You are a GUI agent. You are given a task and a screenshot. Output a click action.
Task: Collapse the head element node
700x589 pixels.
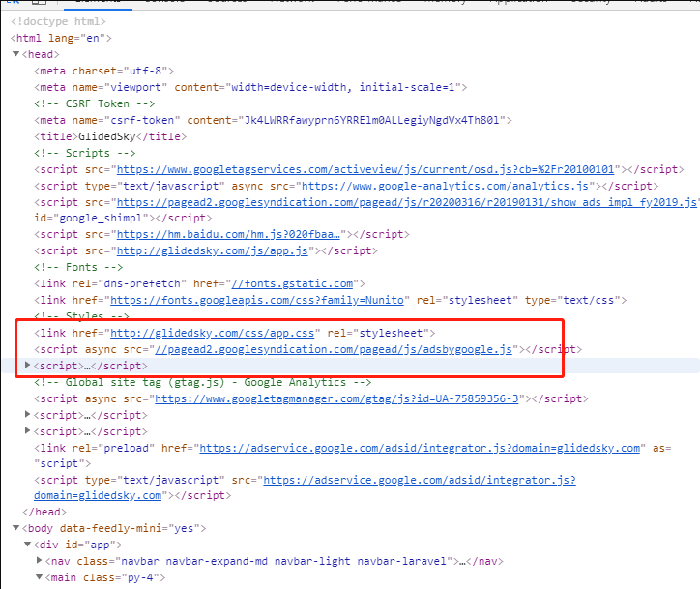16,54
